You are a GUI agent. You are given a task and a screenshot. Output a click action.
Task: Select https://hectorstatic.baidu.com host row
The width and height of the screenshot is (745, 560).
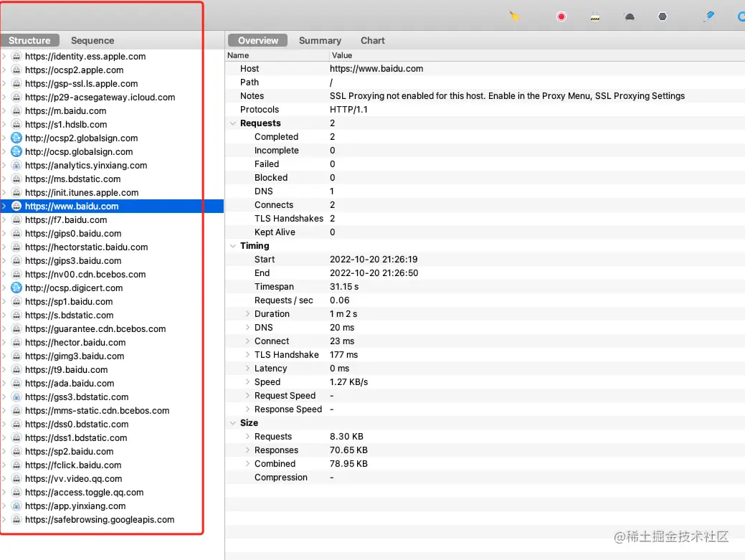point(112,247)
